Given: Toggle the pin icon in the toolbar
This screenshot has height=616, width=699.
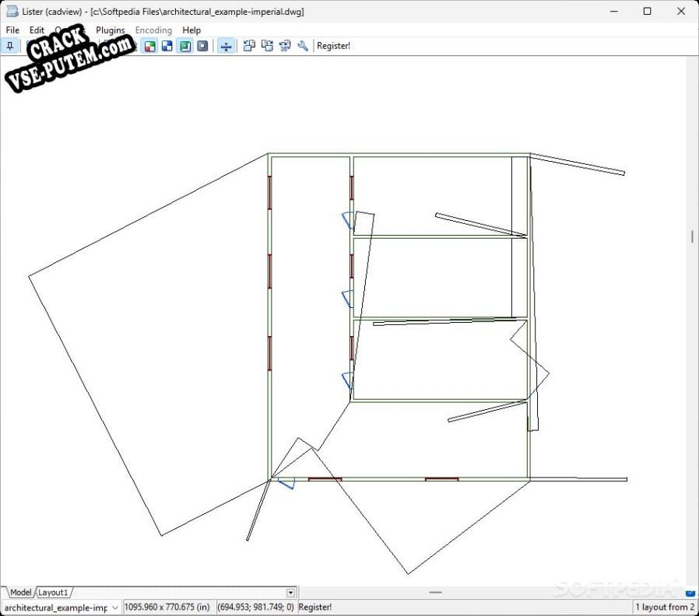Looking at the screenshot, I should [9, 46].
